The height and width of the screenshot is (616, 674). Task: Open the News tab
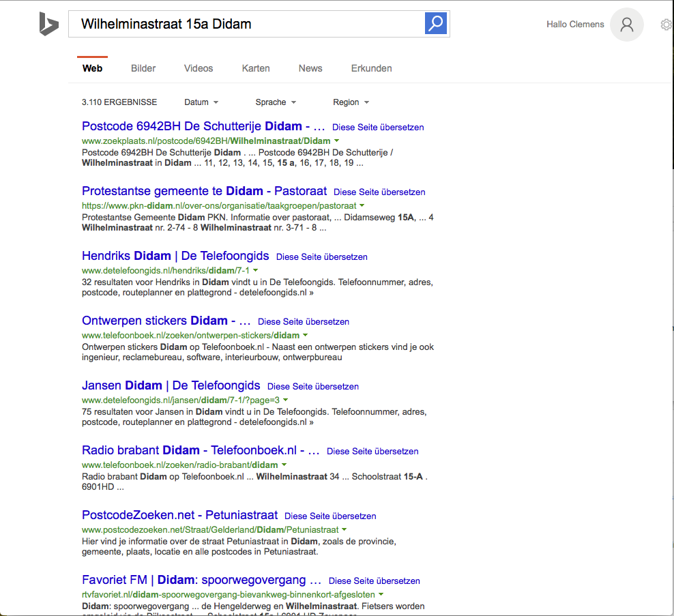[310, 68]
